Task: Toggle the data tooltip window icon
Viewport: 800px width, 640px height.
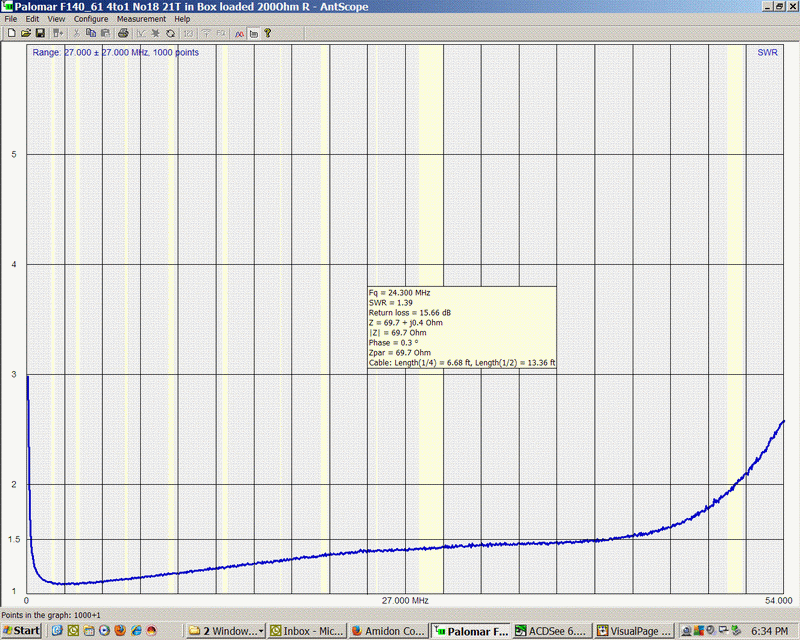Action: click(x=254, y=34)
